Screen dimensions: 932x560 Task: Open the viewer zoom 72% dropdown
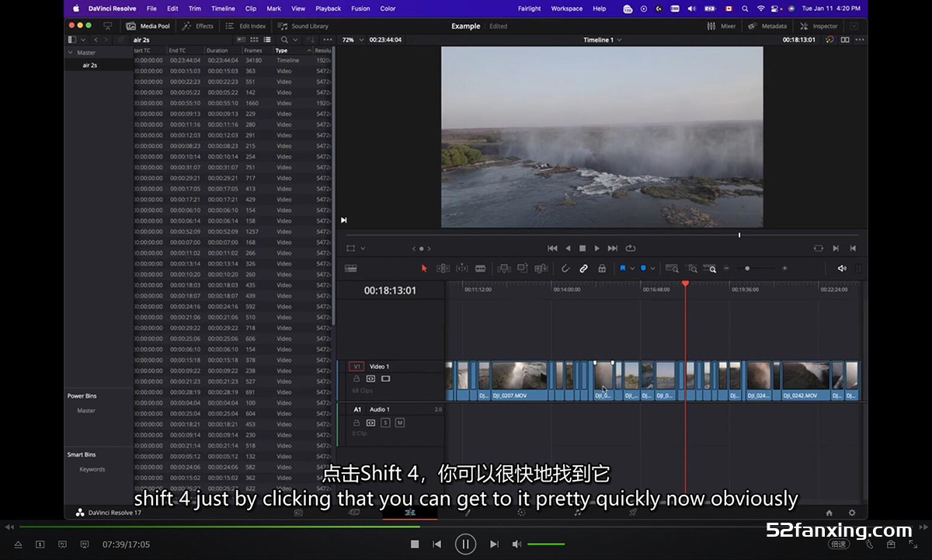(351, 40)
